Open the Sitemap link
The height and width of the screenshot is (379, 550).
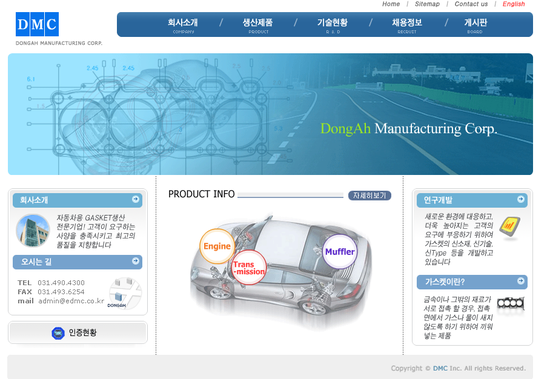427,4
